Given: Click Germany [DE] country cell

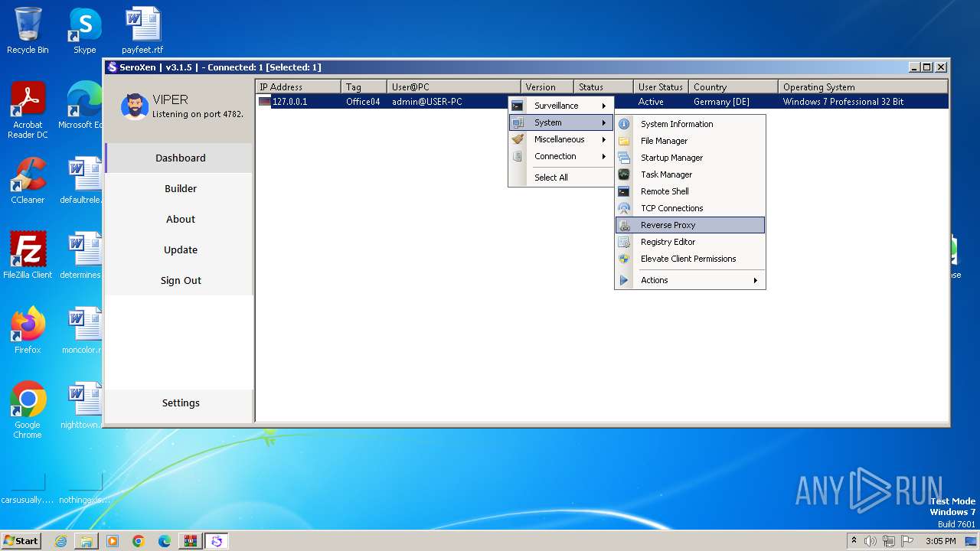Looking at the screenshot, I should tap(721, 102).
